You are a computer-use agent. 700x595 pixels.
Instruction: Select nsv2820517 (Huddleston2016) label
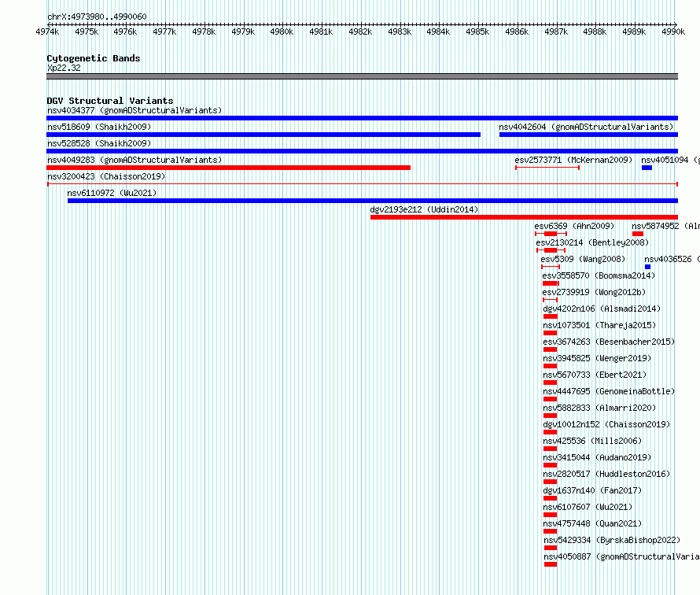tap(606, 474)
